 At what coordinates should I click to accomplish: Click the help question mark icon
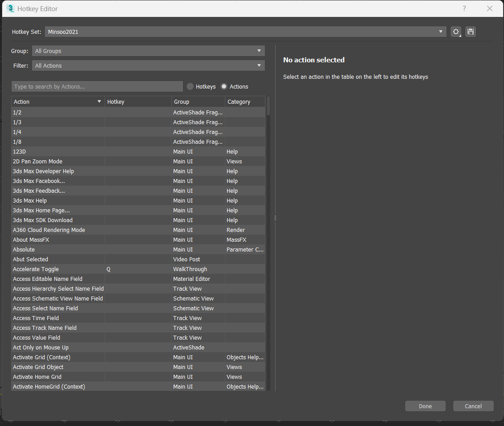tap(464, 8)
